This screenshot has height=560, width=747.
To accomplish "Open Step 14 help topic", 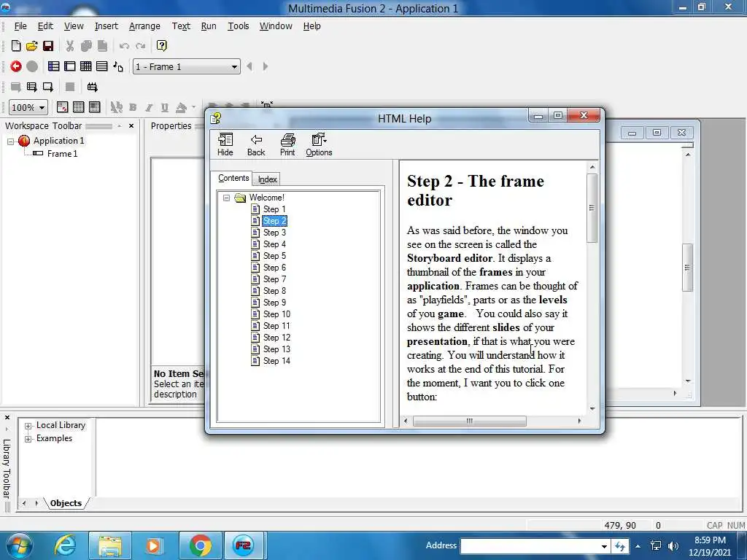I will point(276,361).
